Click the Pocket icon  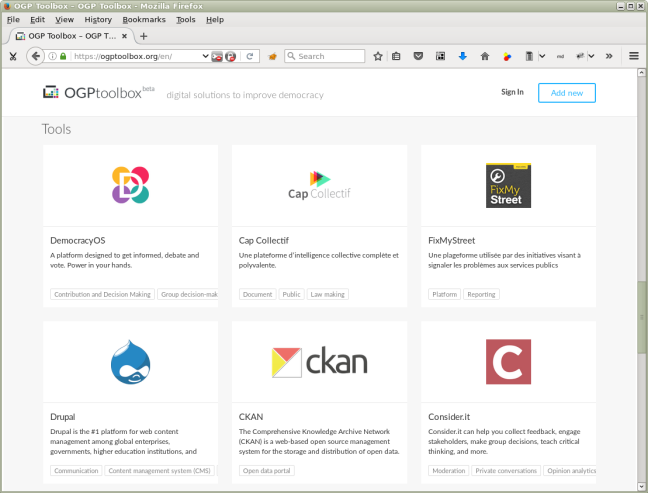point(418,56)
